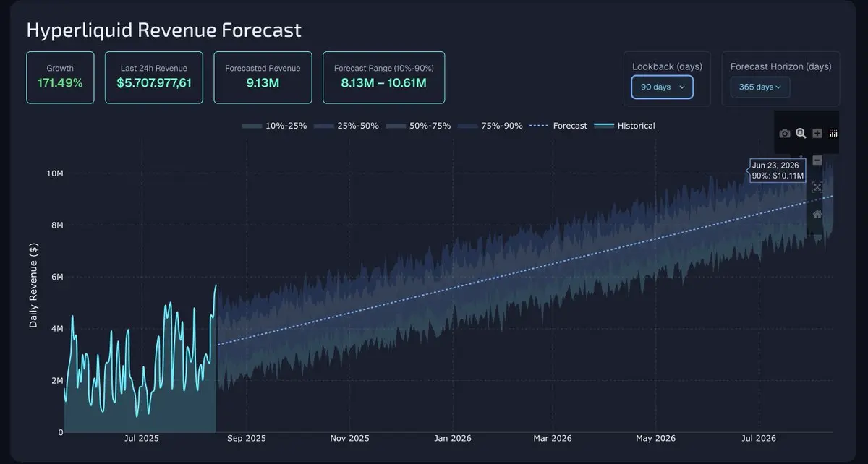Click the Jul 2026 x-axis label
Screen dimensions: 868x464
tap(758, 439)
